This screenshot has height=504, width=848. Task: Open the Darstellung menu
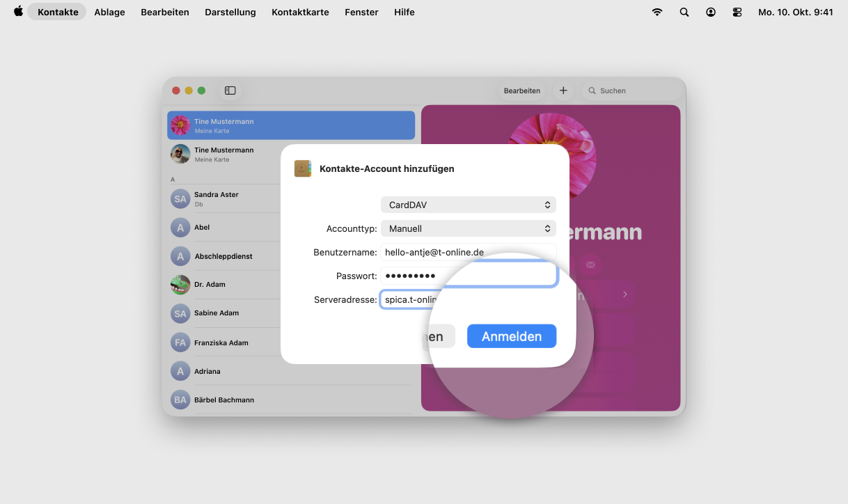pos(230,12)
